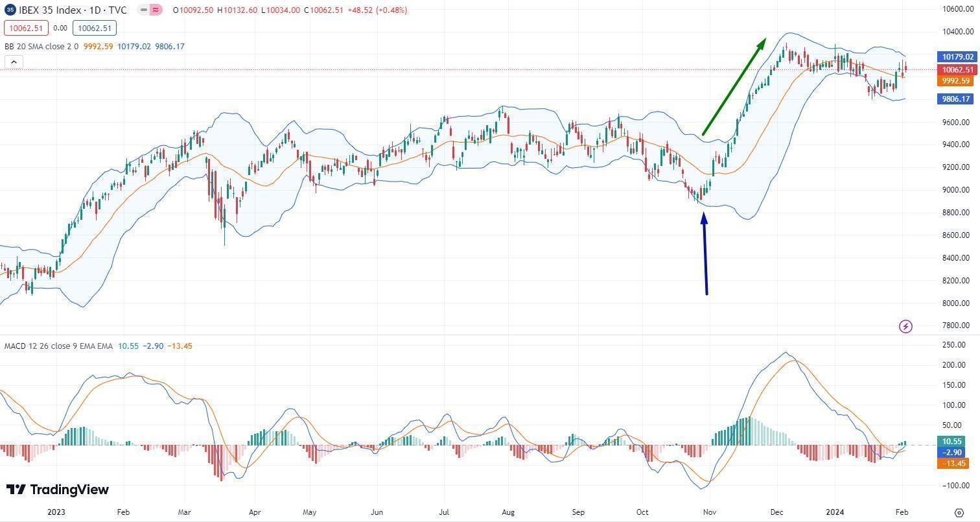Viewport: 980px width, 522px height.
Task: Open chart settings gear in bottom-right corner
Action: pyautogui.click(x=959, y=512)
